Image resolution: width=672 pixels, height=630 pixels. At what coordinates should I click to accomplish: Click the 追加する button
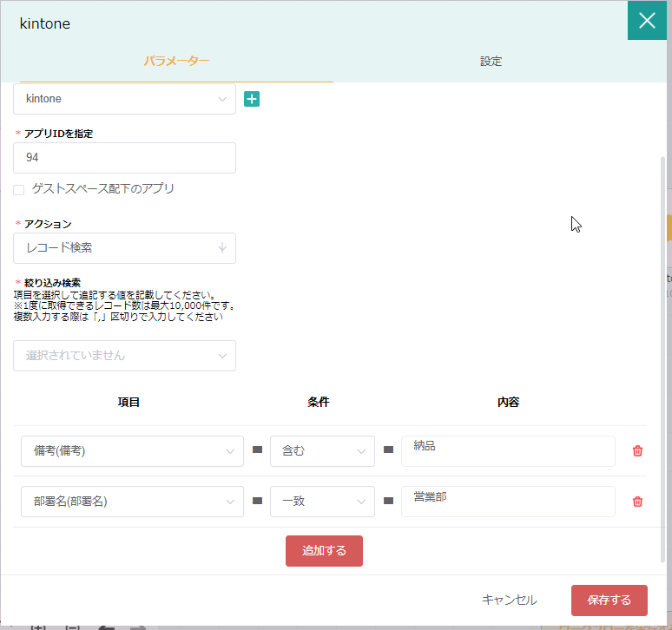324,551
